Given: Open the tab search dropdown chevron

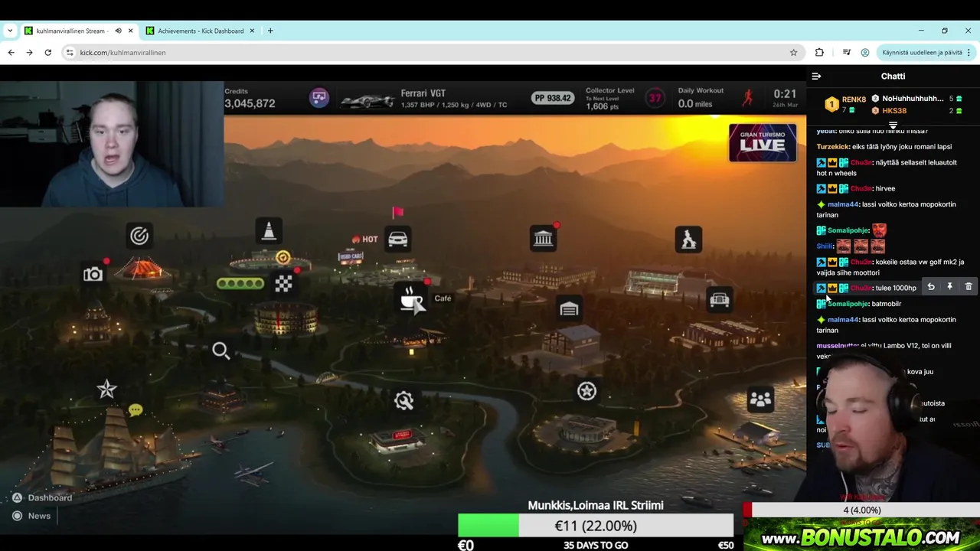Looking at the screenshot, I should point(10,31).
